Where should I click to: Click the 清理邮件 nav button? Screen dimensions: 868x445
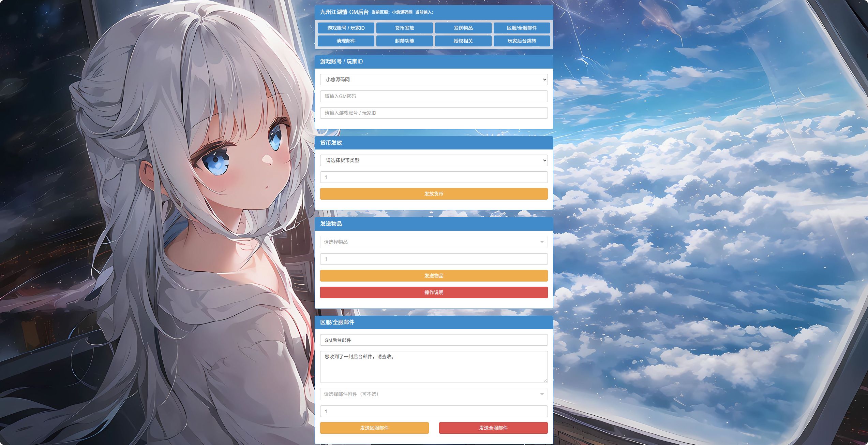pos(346,41)
